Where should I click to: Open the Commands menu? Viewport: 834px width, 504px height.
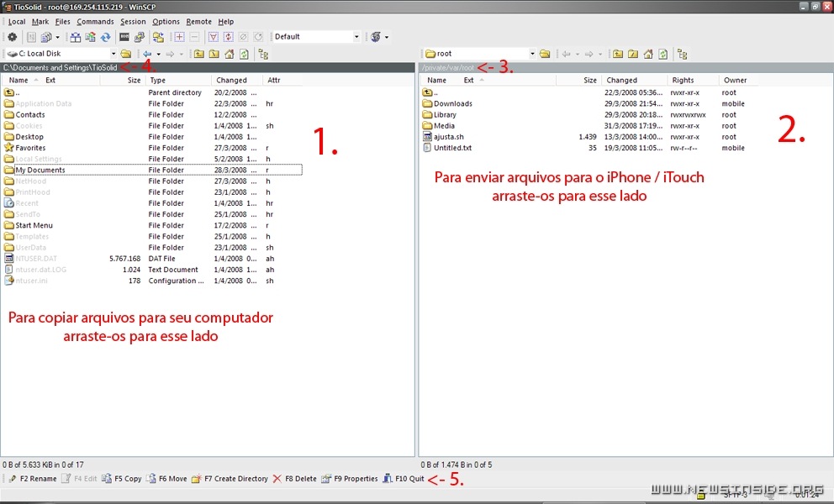95,22
